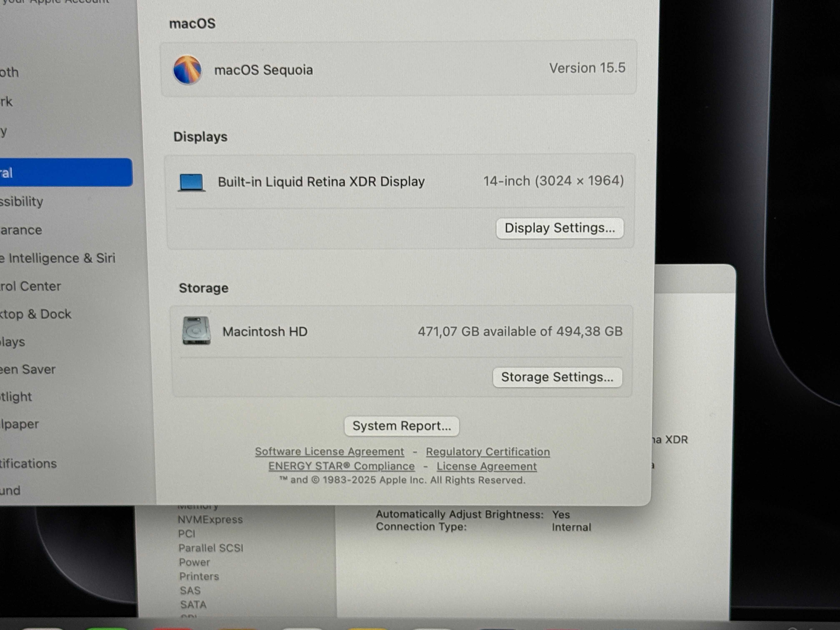The height and width of the screenshot is (630, 840).
Task: Select the highlighted General sidebar item
Action: coord(66,173)
